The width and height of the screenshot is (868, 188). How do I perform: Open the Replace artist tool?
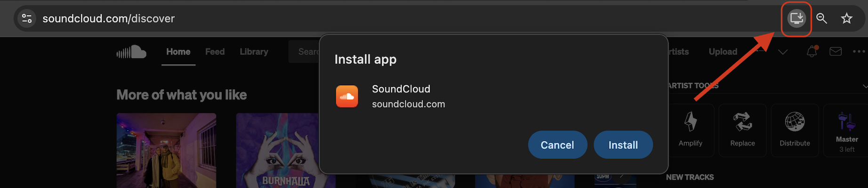[742, 130]
